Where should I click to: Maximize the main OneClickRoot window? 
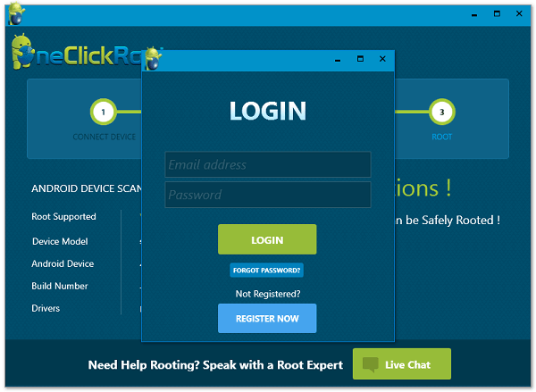(497, 13)
